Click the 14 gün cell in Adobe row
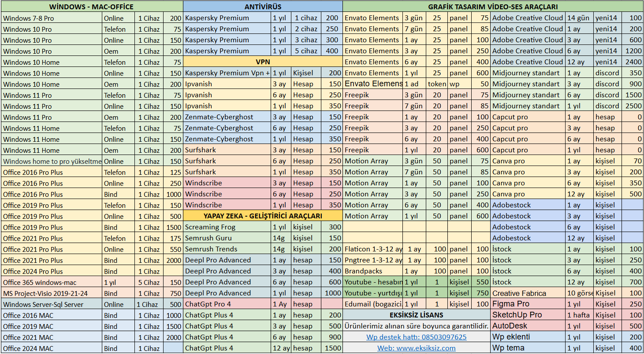The height and width of the screenshot is (354, 644). point(579,18)
